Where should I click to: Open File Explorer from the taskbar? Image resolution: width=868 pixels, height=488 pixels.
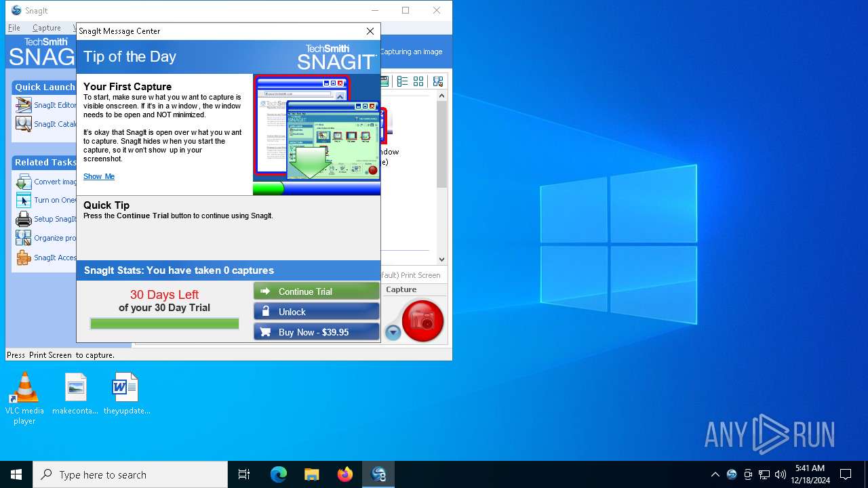click(312, 474)
